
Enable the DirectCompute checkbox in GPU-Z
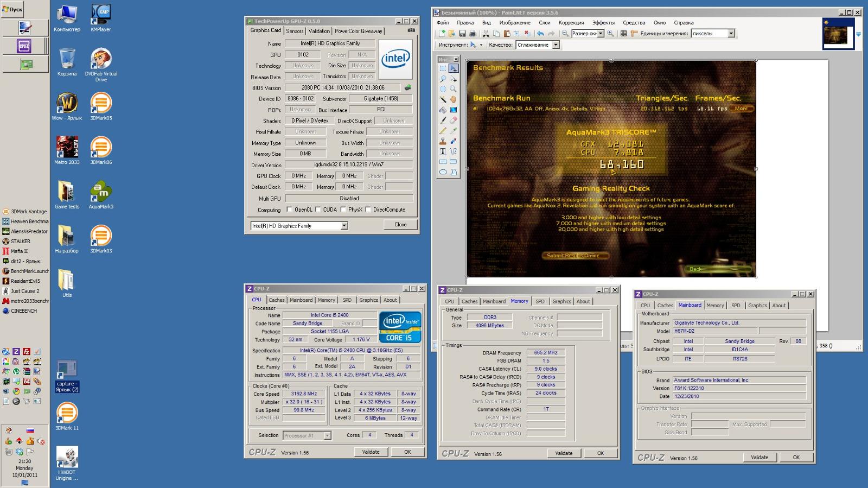(368, 210)
